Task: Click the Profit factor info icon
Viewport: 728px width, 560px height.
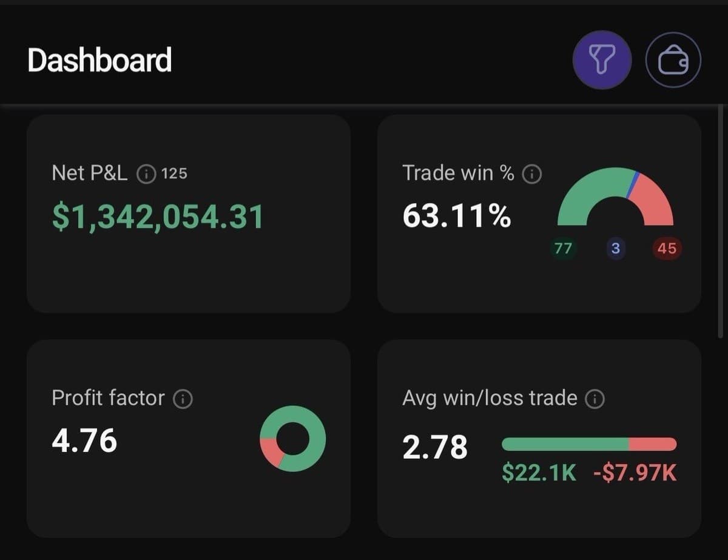Action: coord(183,399)
